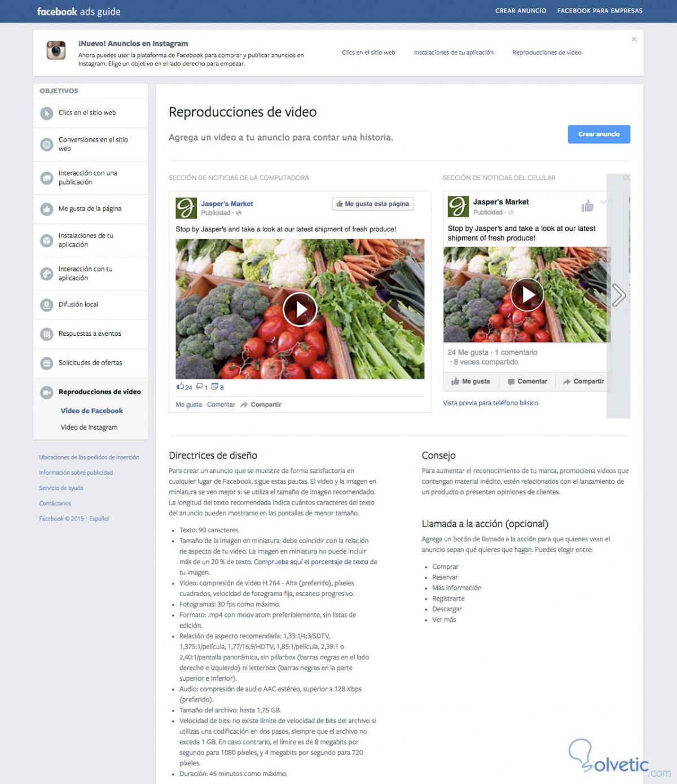Click 'Me gusta esta página' button
This screenshot has height=784, width=677.
point(373,204)
